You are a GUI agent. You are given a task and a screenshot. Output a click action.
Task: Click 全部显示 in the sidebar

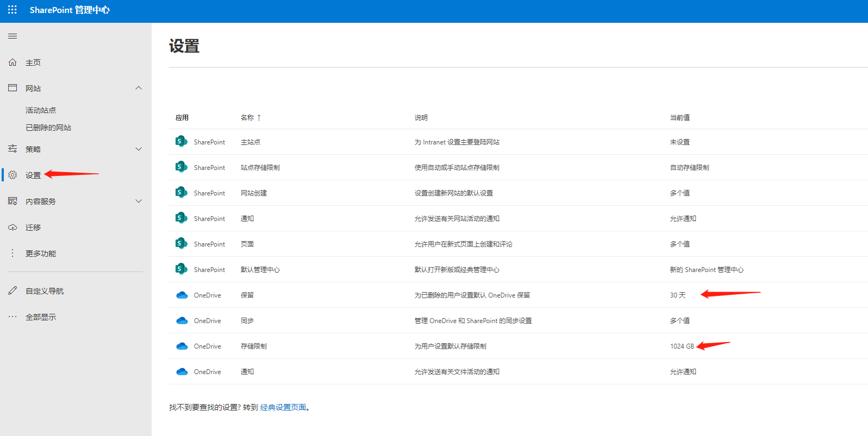41,317
